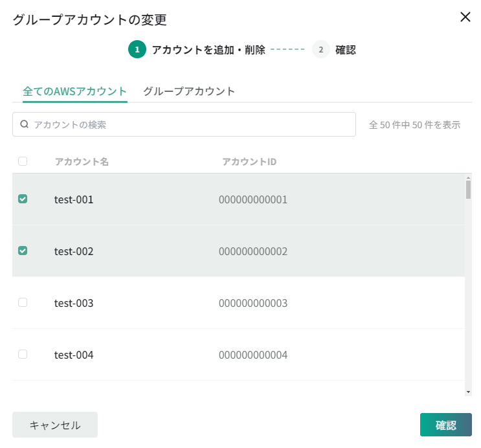Switch to 全てのAWSアカウント tab
The height and width of the screenshot is (448, 481).
click(x=75, y=91)
